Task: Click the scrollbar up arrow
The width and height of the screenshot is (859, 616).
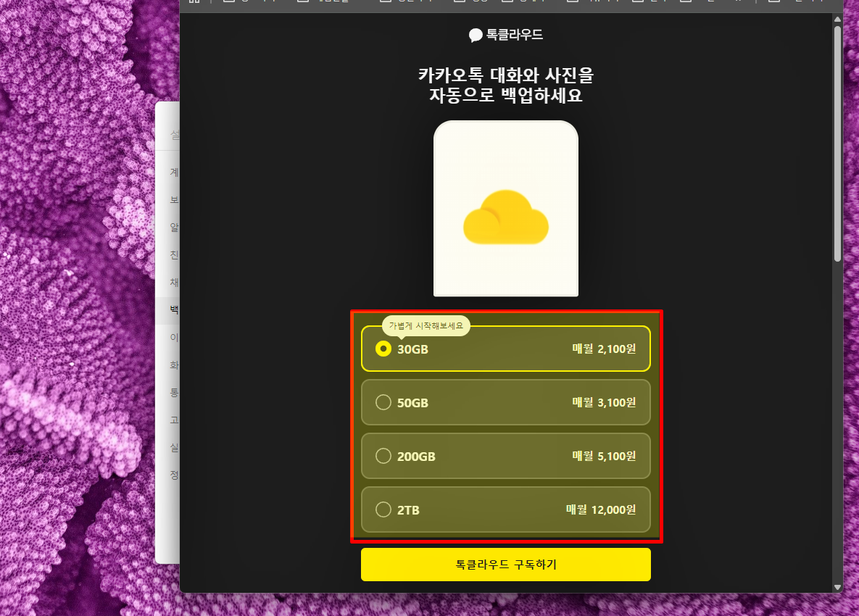Action: (x=837, y=19)
